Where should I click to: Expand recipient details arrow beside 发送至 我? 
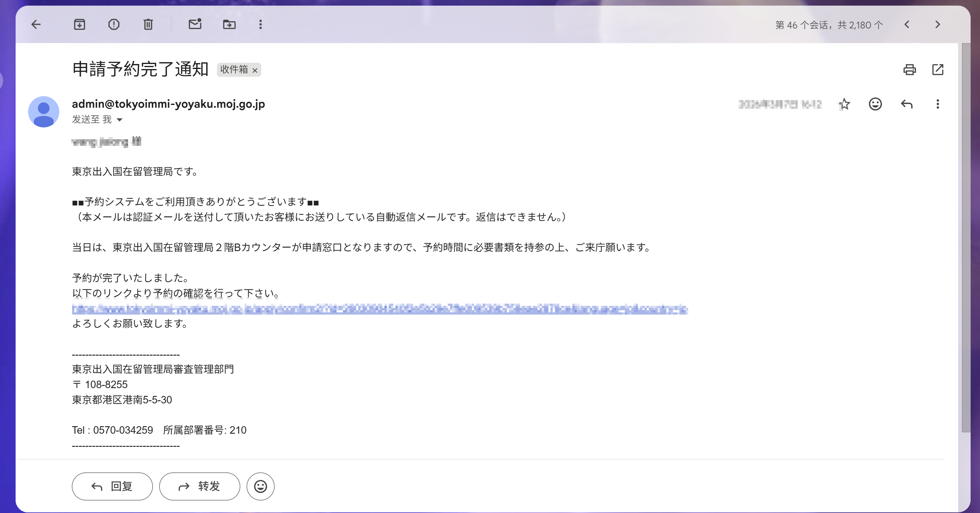(120, 120)
